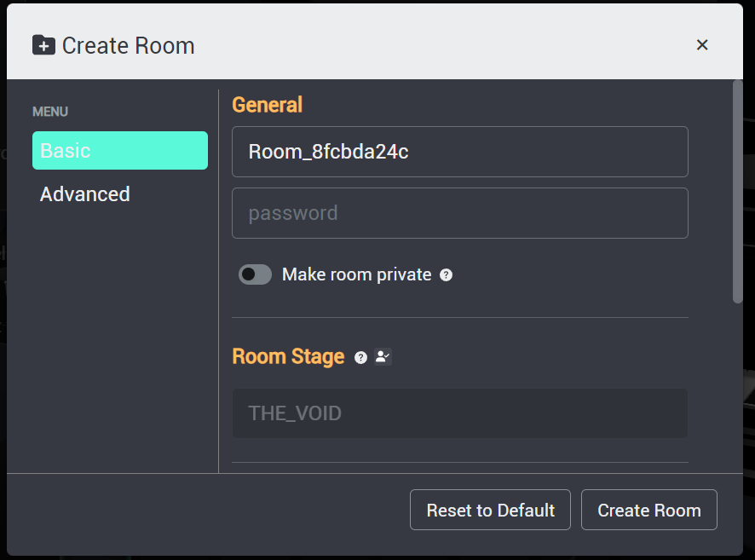This screenshot has width=755, height=560.
Task: Click the Room_8fcbda24c room name field
Action: [460, 152]
